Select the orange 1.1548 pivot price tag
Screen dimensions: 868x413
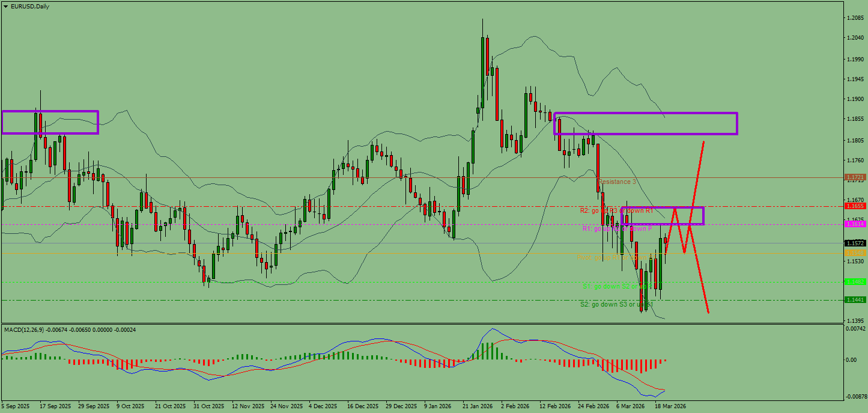coord(855,253)
